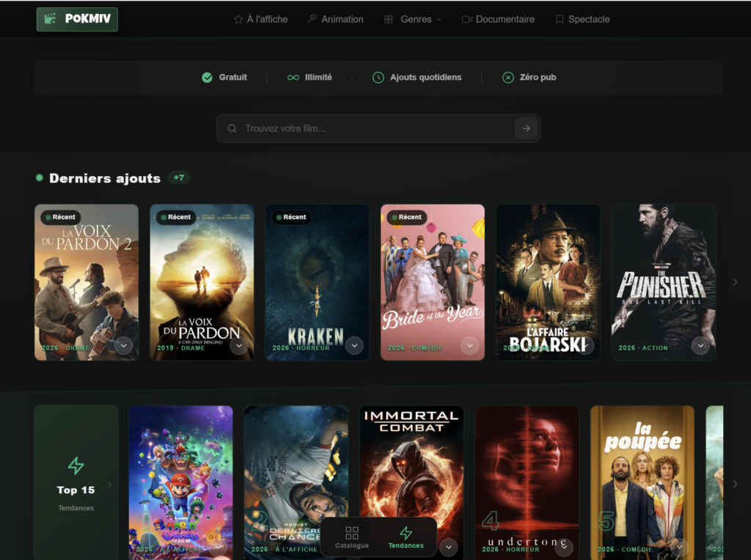Click the Ajouts quotidiens label
This screenshot has height=560, width=751.
tap(426, 78)
